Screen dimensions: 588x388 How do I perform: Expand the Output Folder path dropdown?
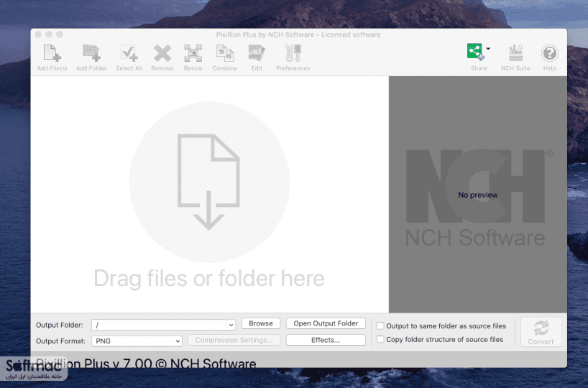tap(231, 325)
